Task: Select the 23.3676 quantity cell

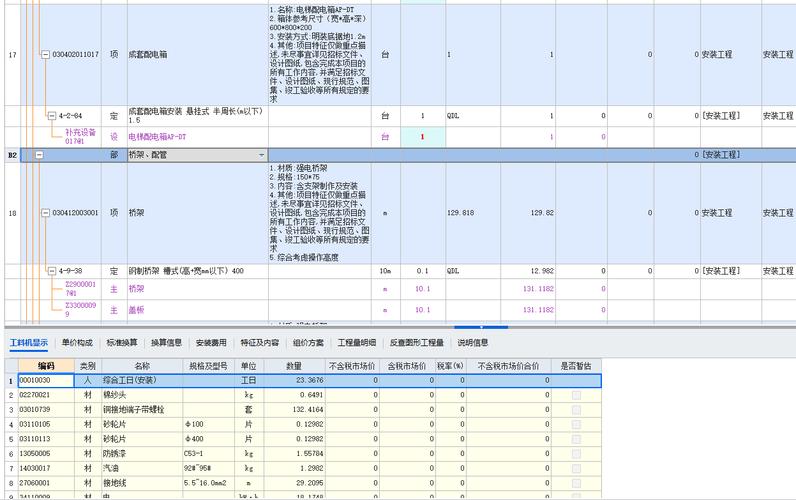Action: click(294, 380)
